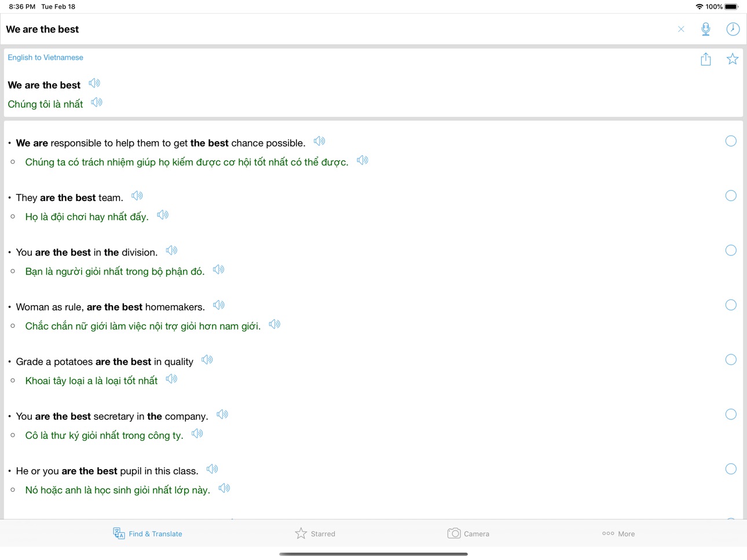
Task: Play audio for 'You are the best in the division.'
Action: [171, 251]
